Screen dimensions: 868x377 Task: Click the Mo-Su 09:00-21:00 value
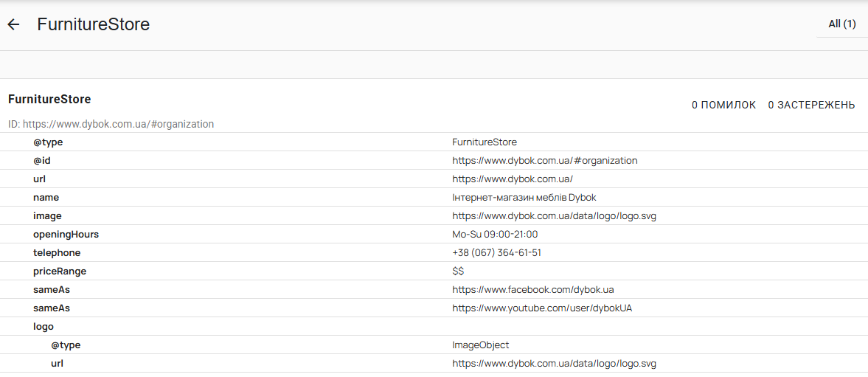495,234
